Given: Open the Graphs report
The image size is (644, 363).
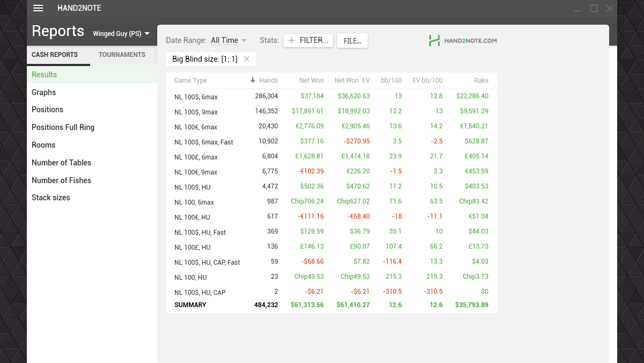Looking at the screenshot, I should [x=92, y=92].
